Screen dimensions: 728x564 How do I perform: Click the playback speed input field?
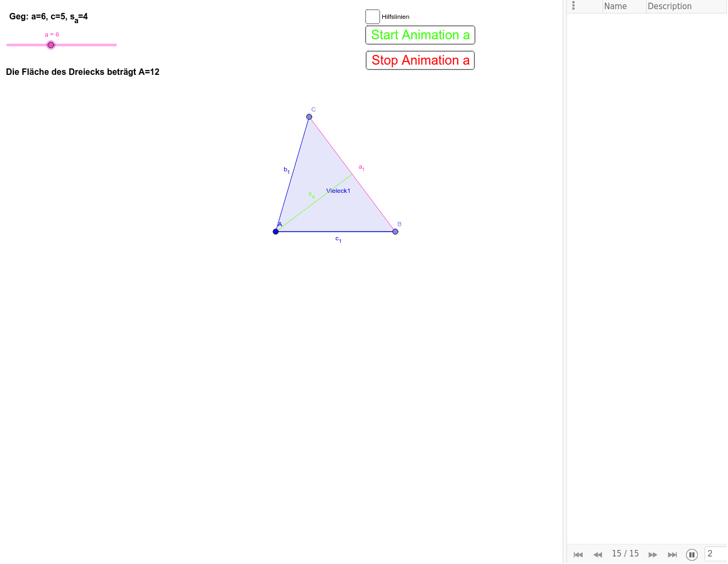click(x=716, y=554)
